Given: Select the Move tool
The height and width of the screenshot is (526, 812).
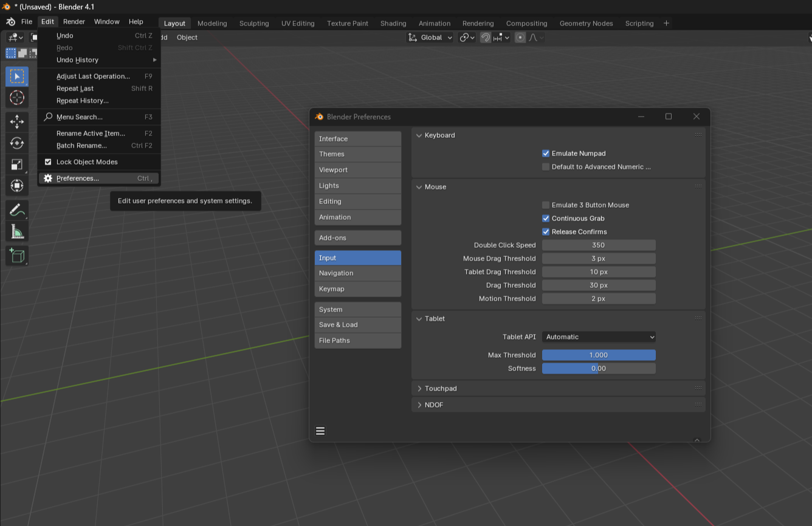Looking at the screenshot, I should pyautogui.click(x=17, y=122).
